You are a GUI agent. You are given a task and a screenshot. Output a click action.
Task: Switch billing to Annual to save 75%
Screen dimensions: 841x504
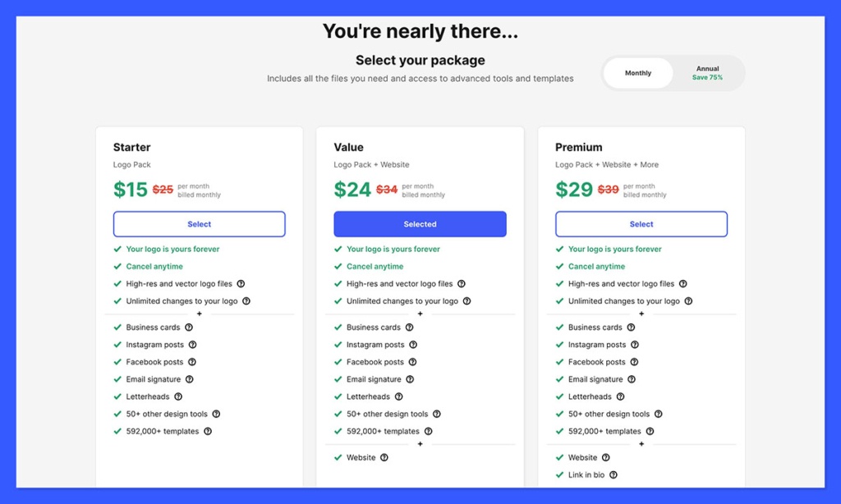pos(708,72)
